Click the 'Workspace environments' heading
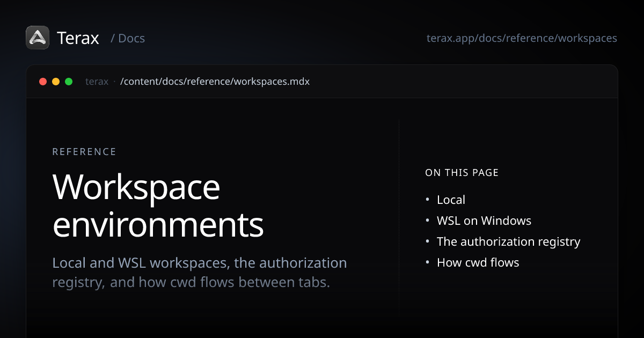The height and width of the screenshot is (338, 644). [158, 206]
